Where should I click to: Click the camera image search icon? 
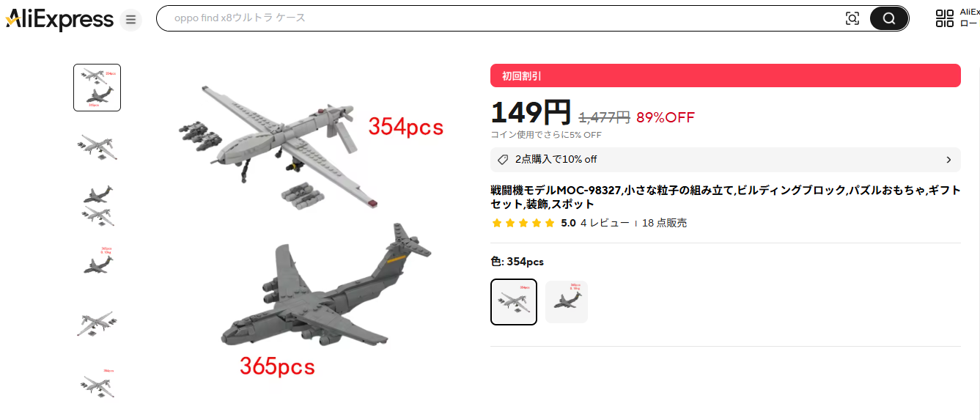coord(852,18)
